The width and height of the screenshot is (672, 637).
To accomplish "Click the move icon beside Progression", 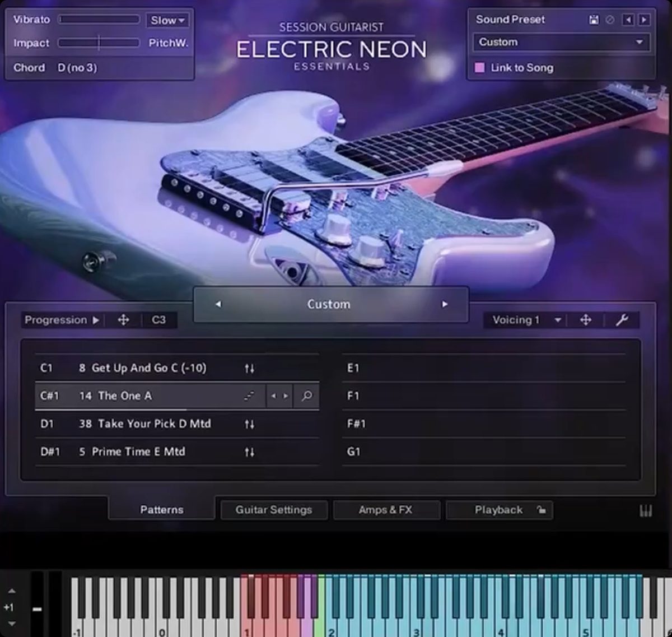I will (124, 320).
